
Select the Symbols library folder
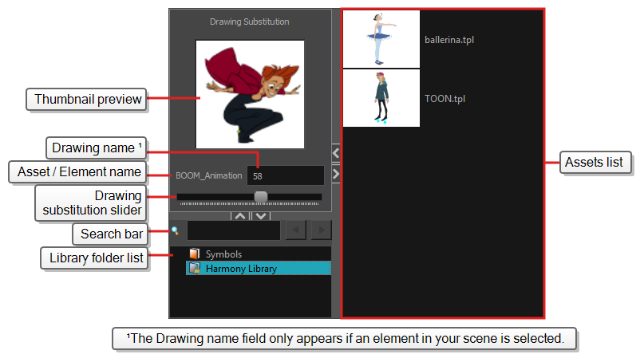222,254
